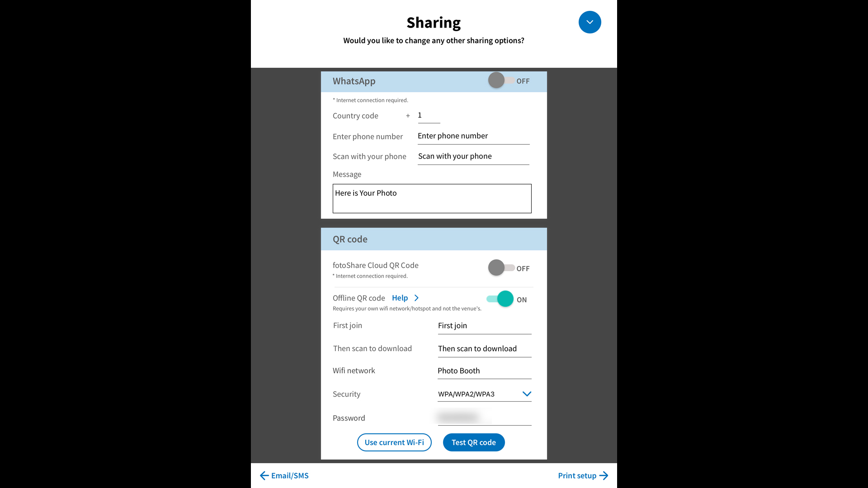The height and width of the screenshot is (488, 868).
Task: Click the Use current Wi-Fi button
Action: coord(394,442)
